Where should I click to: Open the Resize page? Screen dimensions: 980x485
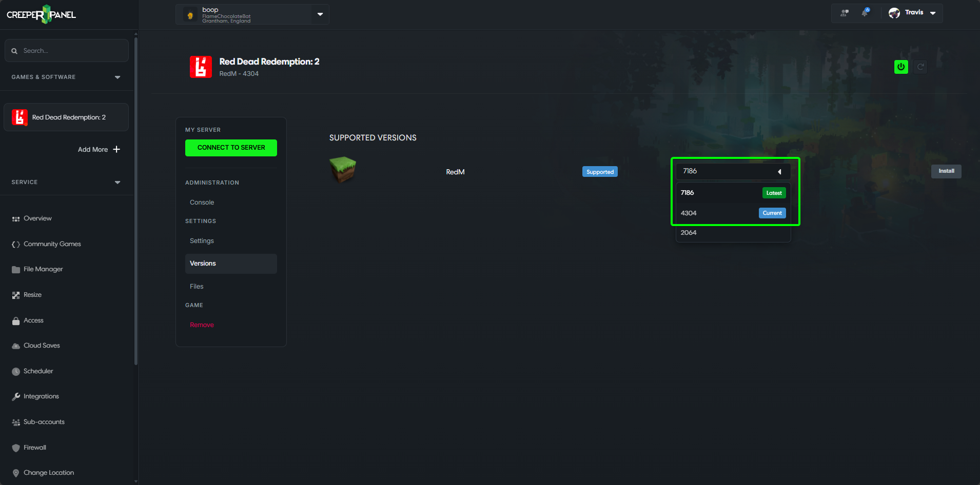(32, 295)
